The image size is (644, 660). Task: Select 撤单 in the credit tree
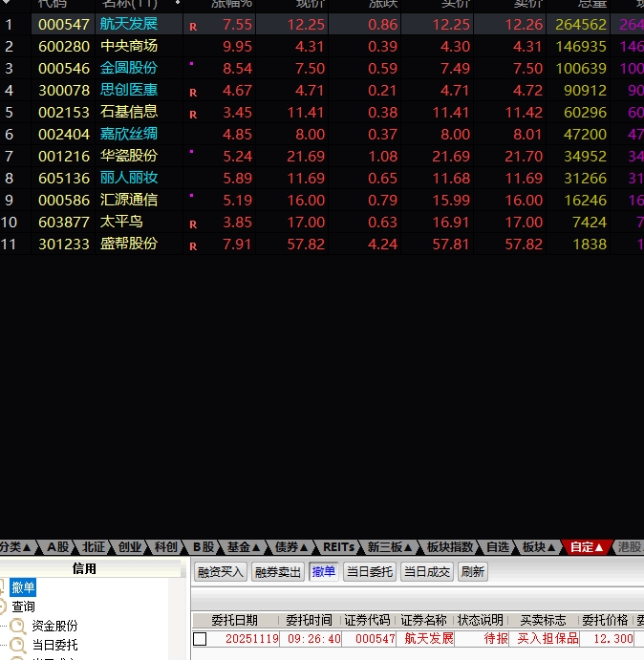(x=23, y=587)
